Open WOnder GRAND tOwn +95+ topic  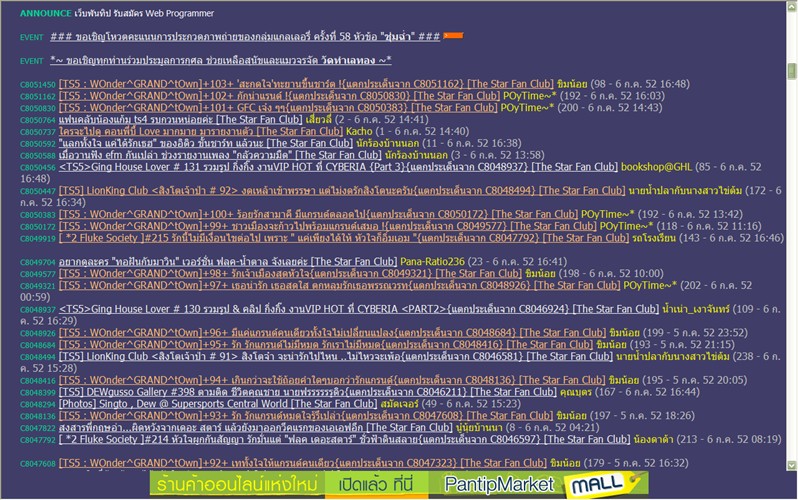(x=326, y=344)
